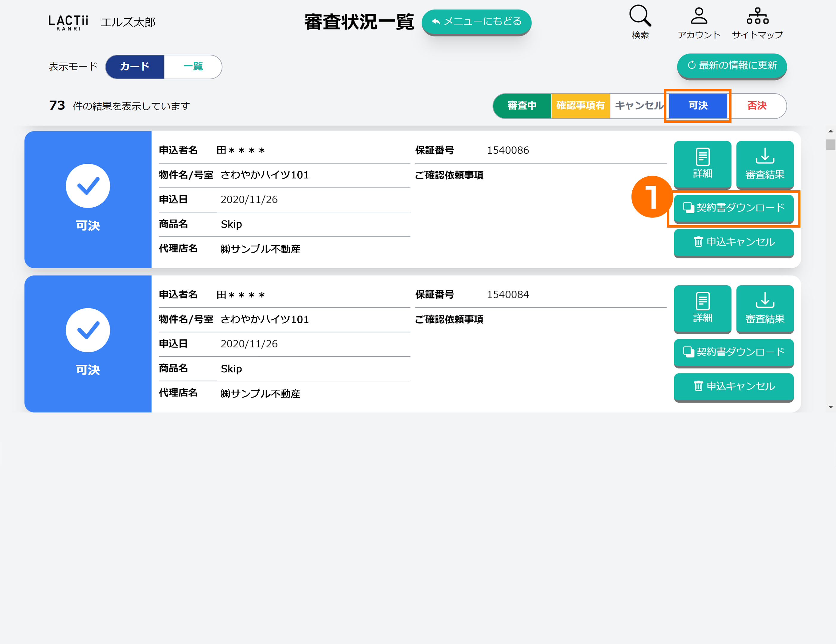Viewport: 836px width, 644px height.
Task: Click the LACTii KANRI logo
Action: tap(68, 22)
